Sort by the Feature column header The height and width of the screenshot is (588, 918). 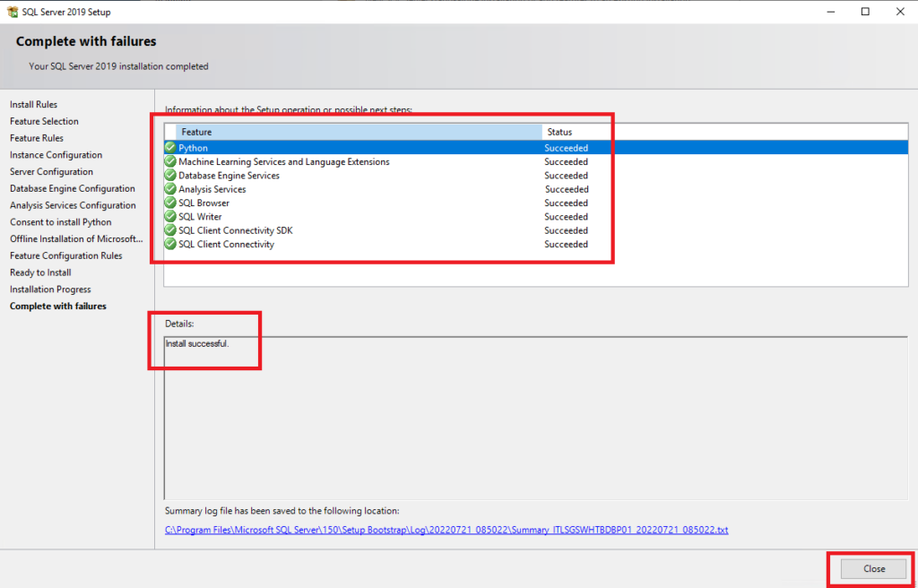359,132
